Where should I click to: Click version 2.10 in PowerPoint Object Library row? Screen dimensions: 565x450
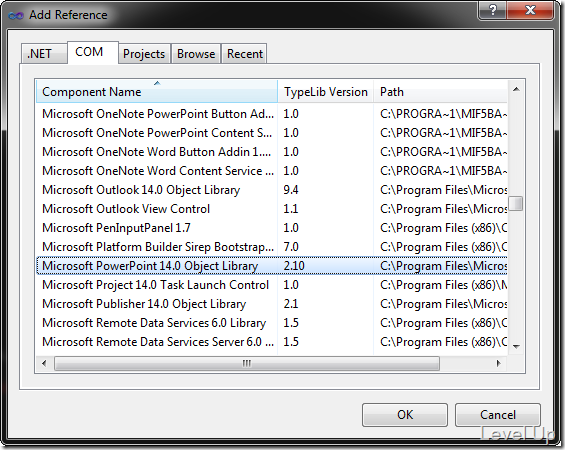click(x=294, y=266)
